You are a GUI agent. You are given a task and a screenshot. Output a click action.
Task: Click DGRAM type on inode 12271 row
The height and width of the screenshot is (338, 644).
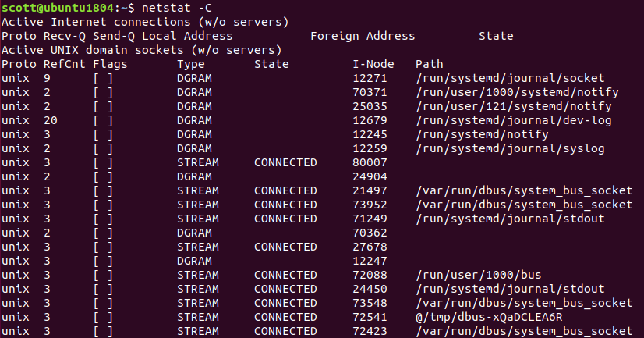(194, 78)
